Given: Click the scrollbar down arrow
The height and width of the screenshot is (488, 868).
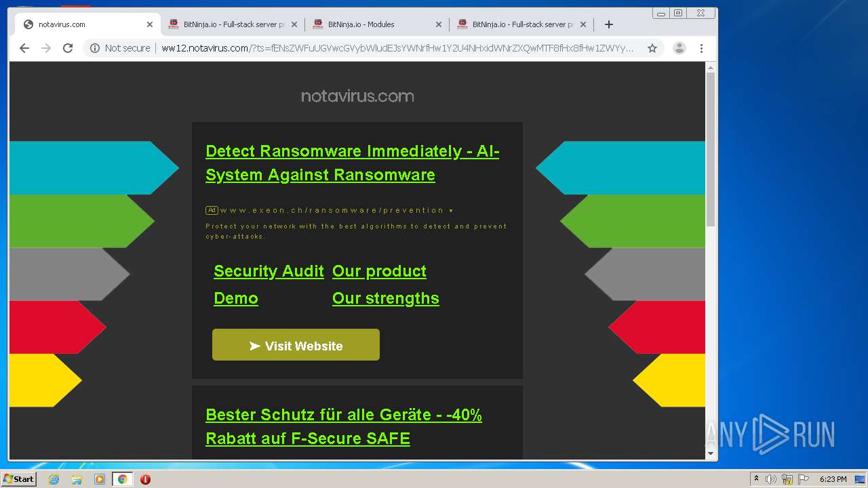Looking at the screenshot, I should (x=711, y=453).
